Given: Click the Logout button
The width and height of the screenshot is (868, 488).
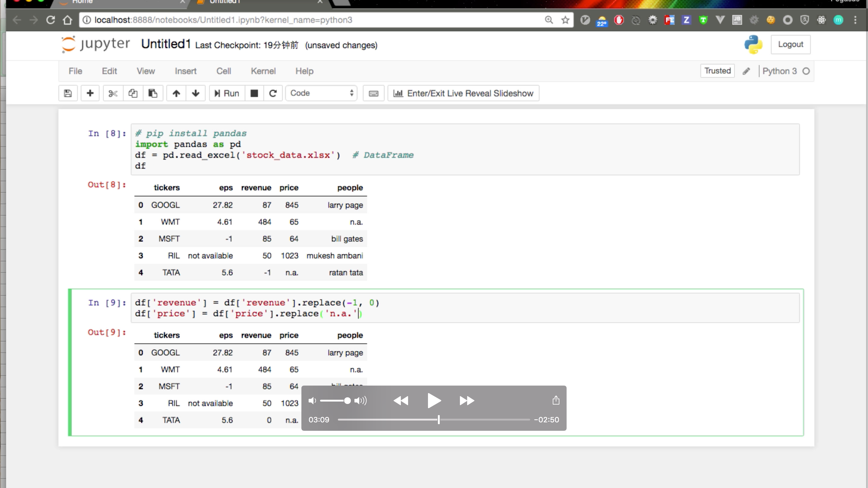Looking at the screenshot, I should coord(790,45).
